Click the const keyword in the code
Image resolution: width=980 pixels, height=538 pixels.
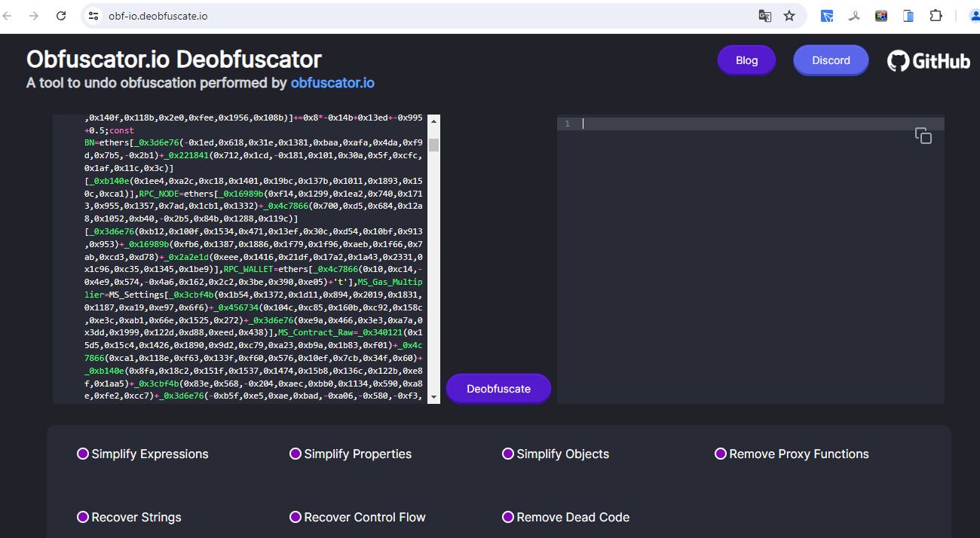[121, 130]
